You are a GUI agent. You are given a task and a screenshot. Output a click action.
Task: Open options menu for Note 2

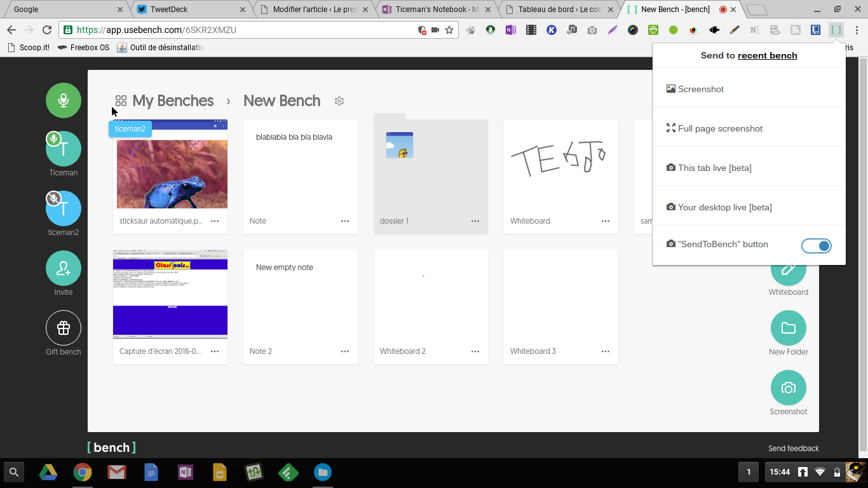pos(345,351)
